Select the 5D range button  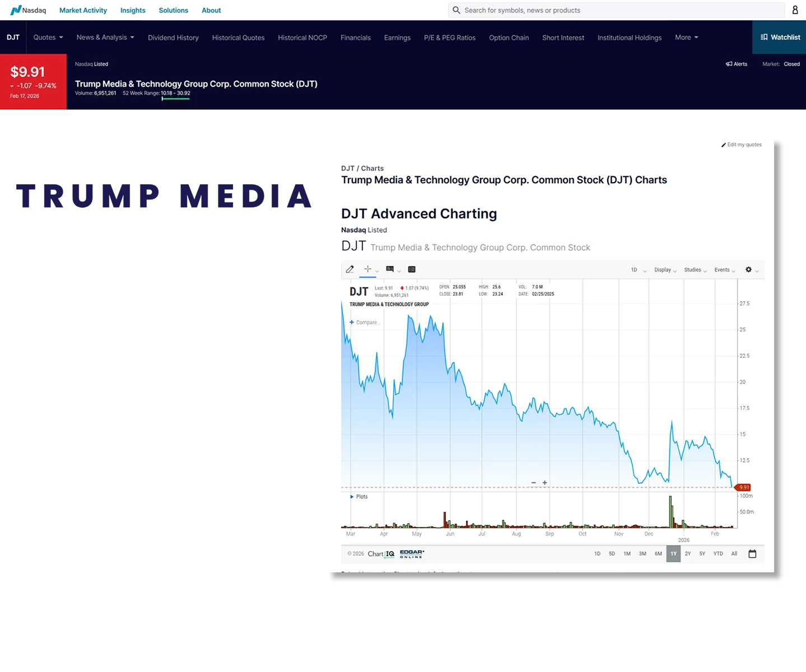pos(612,554)
